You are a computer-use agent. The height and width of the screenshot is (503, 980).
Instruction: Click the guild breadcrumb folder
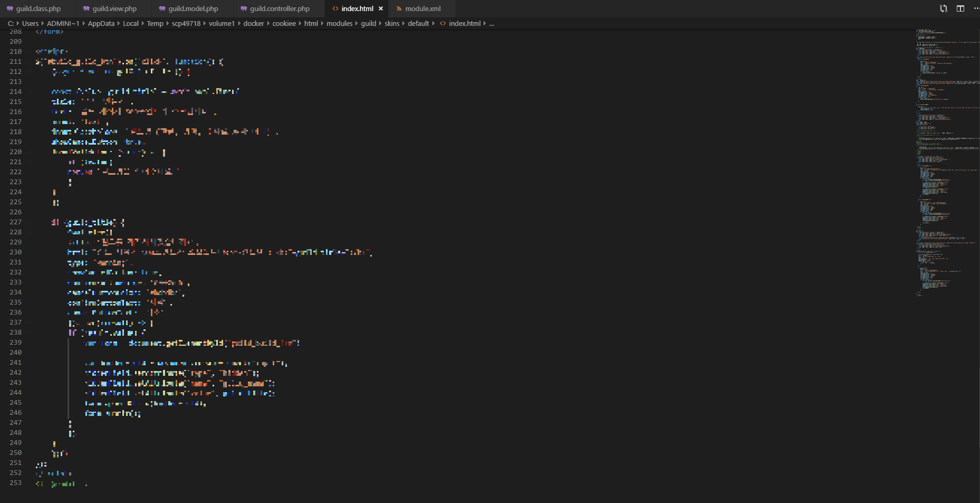(369, 23)
